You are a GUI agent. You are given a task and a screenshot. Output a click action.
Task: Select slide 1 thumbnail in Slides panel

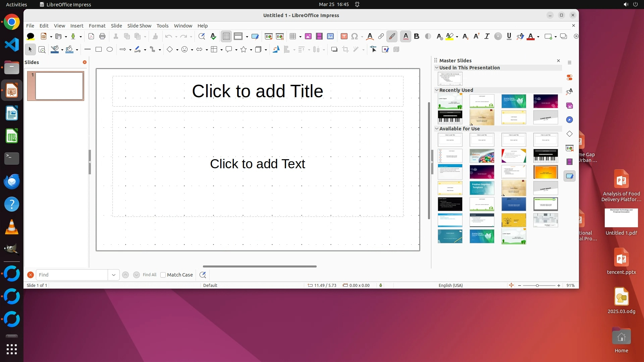click(59, 86)
